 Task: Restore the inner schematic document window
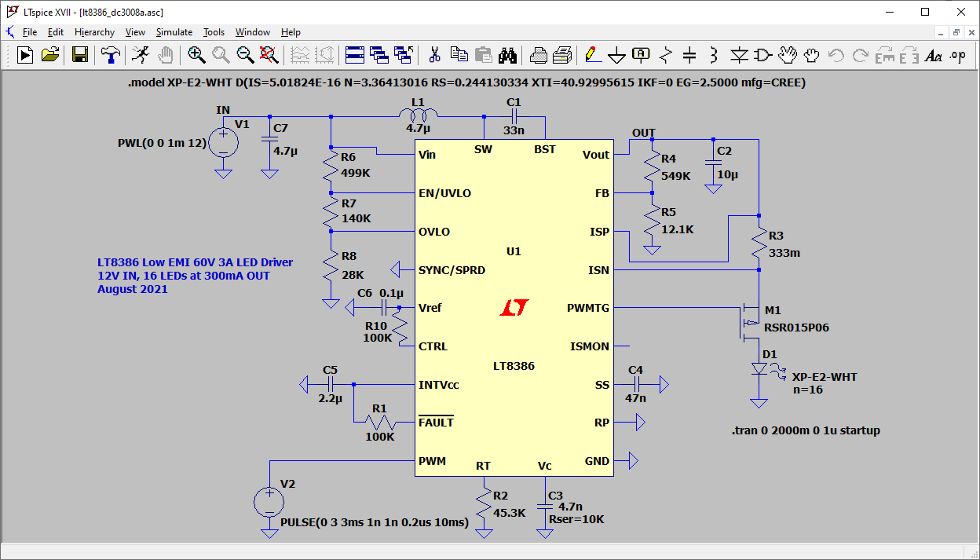(x=956, y=32)
